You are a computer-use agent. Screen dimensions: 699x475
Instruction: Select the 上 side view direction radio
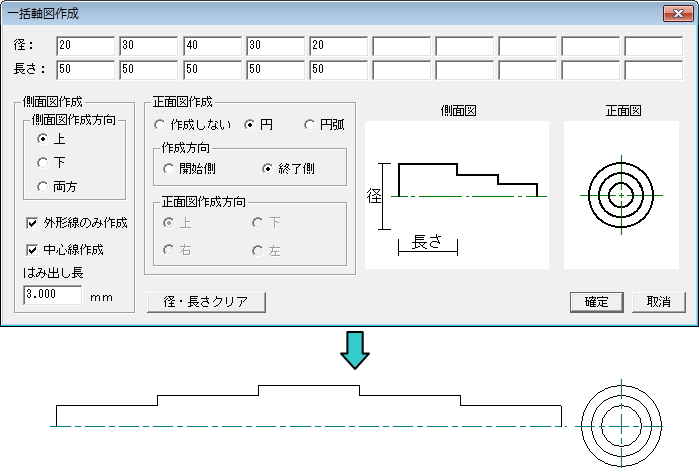click(x=43, y=139)
